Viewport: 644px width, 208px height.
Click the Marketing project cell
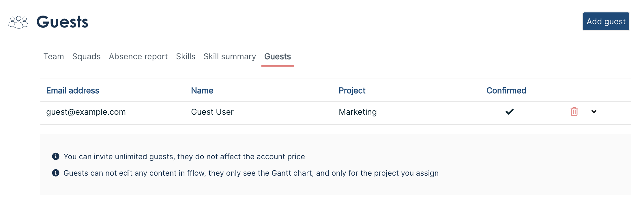pyautogui.click(x=358, y=112)
